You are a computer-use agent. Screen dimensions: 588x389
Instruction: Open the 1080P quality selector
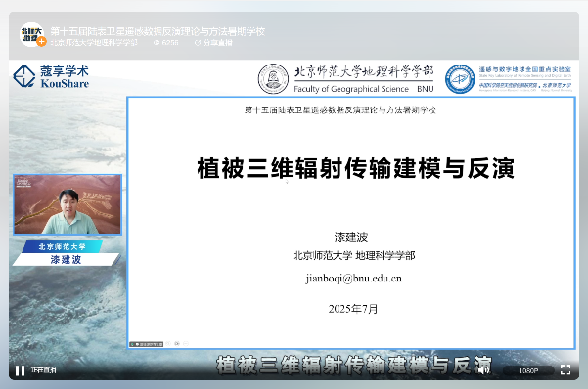(x=528, y=370)
